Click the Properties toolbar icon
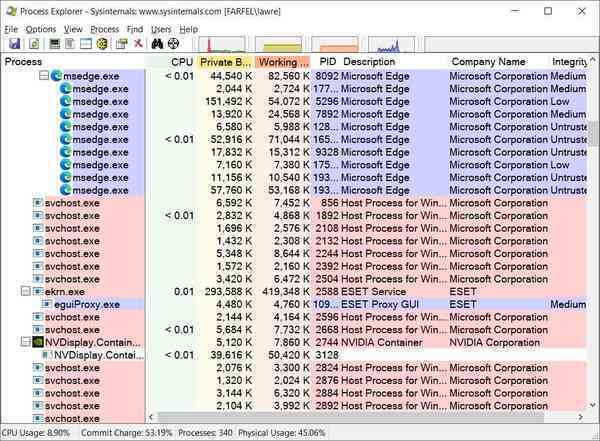This screenshot has width=600, height=441. click(121, 45)
